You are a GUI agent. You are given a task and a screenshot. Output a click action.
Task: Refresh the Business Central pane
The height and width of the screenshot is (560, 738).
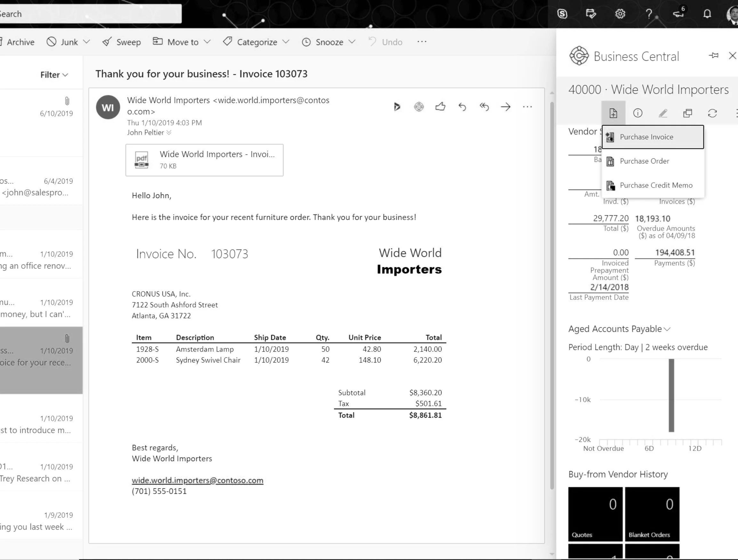tap(712, 114)
